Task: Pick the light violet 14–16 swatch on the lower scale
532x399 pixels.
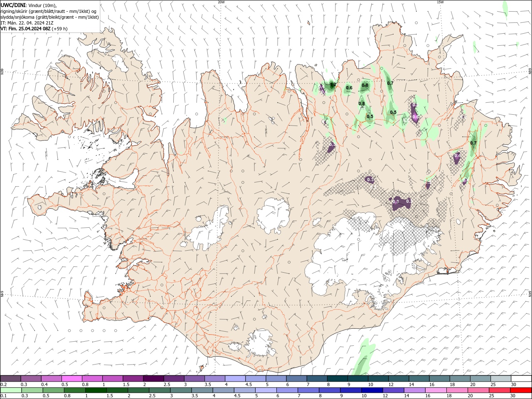Action: click(414, 390)
